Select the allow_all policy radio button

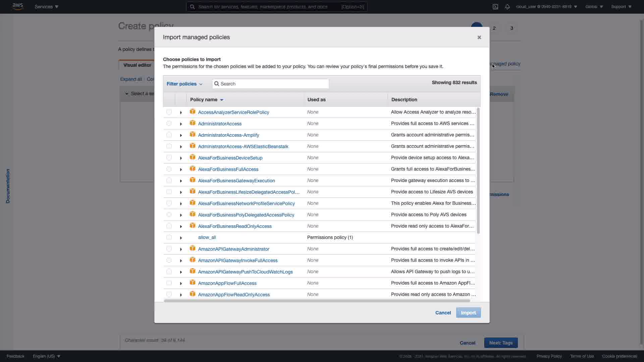tap(169, 237)
